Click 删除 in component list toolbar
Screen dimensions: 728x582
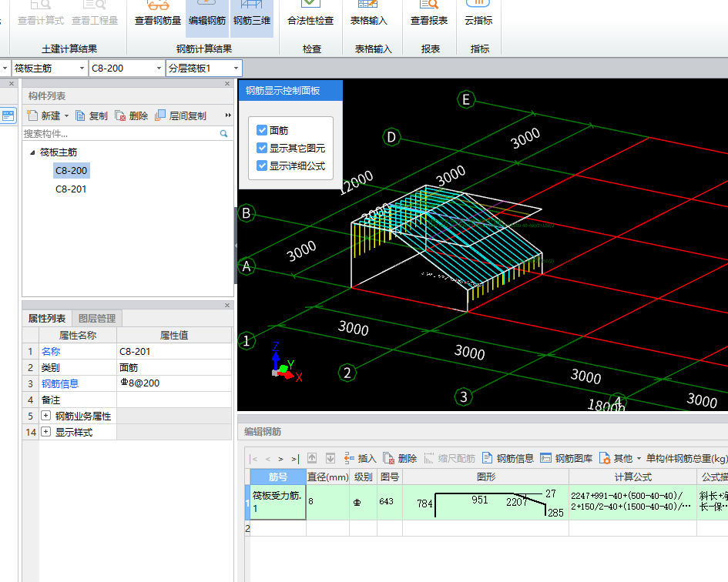point(132,115)
